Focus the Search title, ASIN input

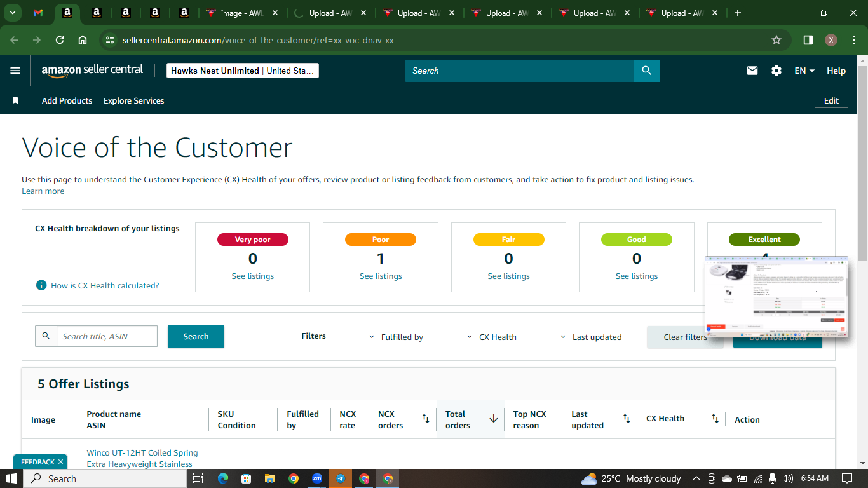point(107,336)
